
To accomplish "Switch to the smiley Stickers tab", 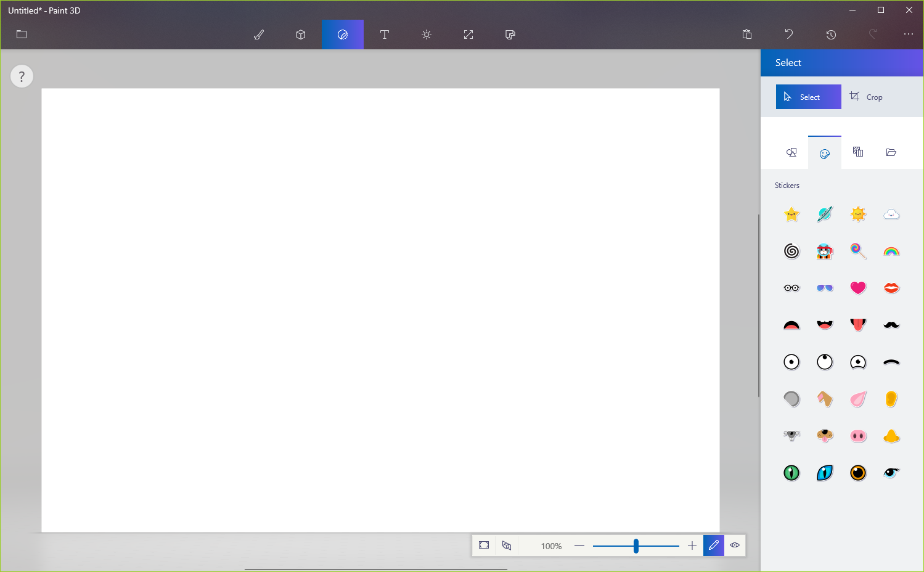I will [x=825, y=152].
